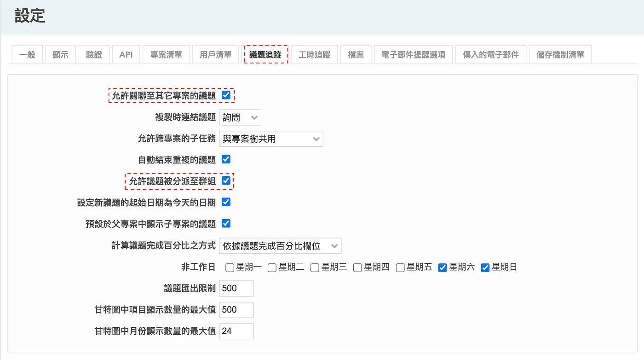The width and height of the screenshot is (644, 360).
Task: Uncheck the 星期六 checkbox
Action: (443, 267)
